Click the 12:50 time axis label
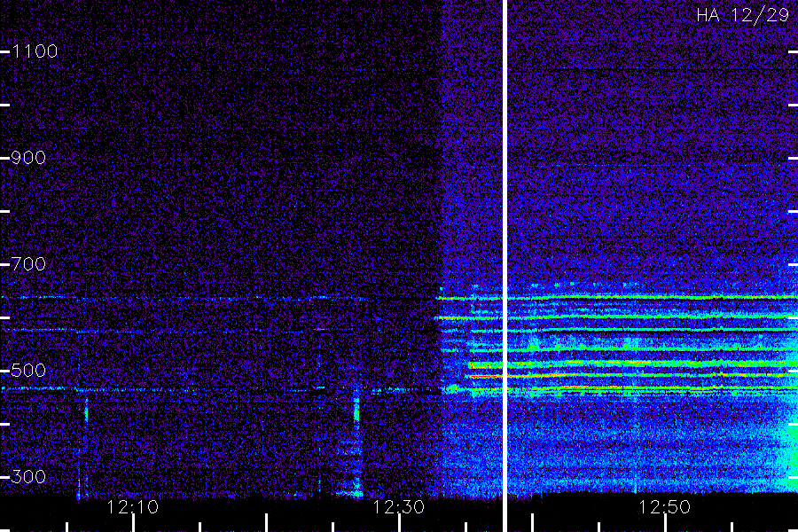 point(664,507)
